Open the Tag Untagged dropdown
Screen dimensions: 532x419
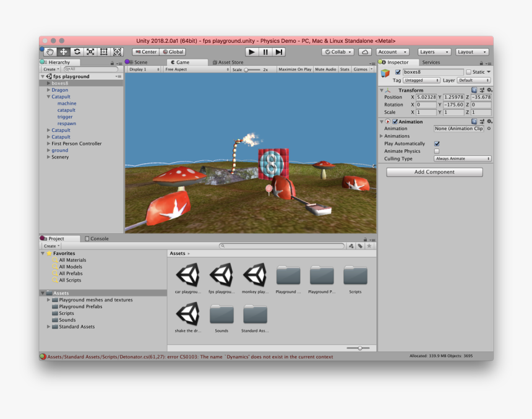421,80
